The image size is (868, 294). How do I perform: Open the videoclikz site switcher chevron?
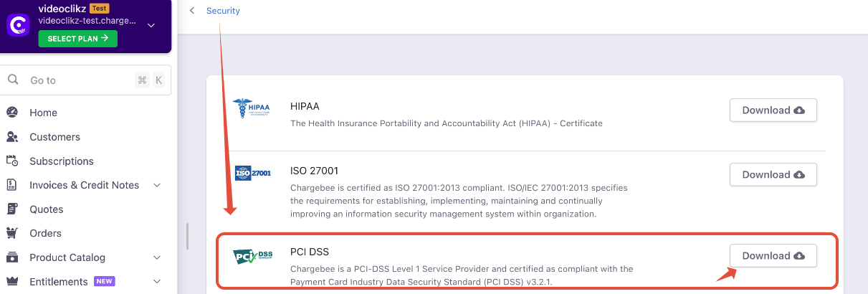[151, 25]
